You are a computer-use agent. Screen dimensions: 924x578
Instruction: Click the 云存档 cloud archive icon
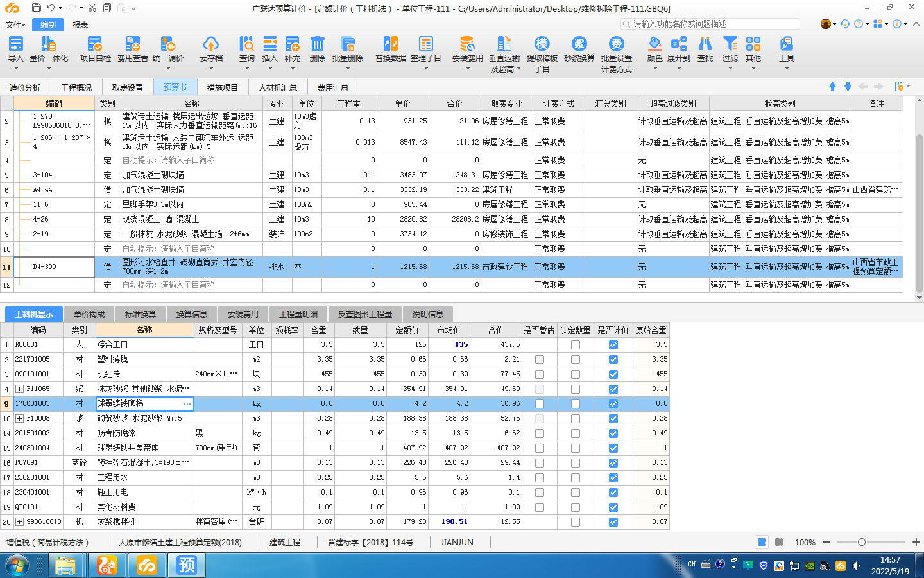[x=210, y=44]
